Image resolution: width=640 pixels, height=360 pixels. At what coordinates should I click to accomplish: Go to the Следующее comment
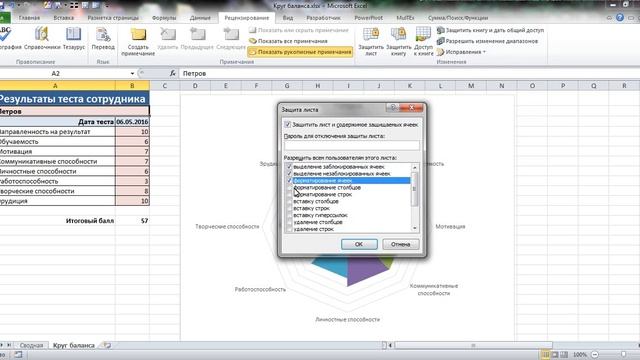(231, 39)
